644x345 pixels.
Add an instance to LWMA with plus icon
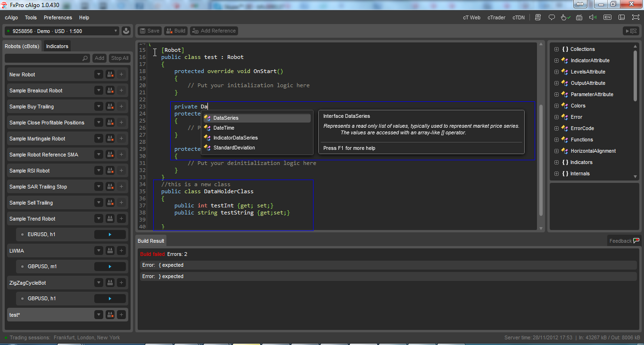coord(121,251)
